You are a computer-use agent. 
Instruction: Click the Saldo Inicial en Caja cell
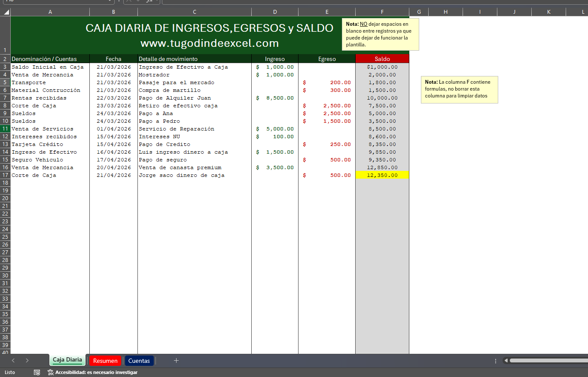(x=50, y=67)
